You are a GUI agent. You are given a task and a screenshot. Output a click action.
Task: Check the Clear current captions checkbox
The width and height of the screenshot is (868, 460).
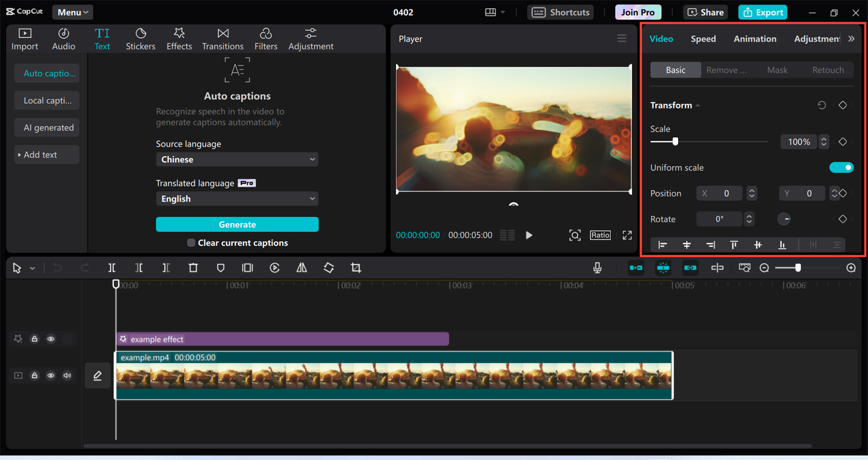coord(191,243)
